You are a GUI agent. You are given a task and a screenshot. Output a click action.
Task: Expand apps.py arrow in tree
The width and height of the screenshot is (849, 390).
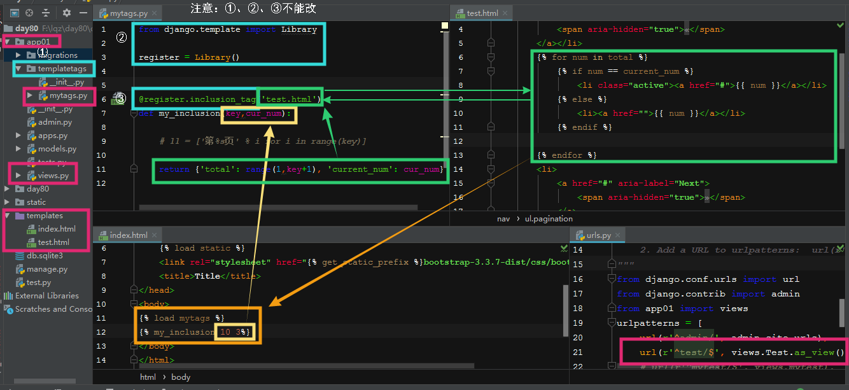coord(18,135)
